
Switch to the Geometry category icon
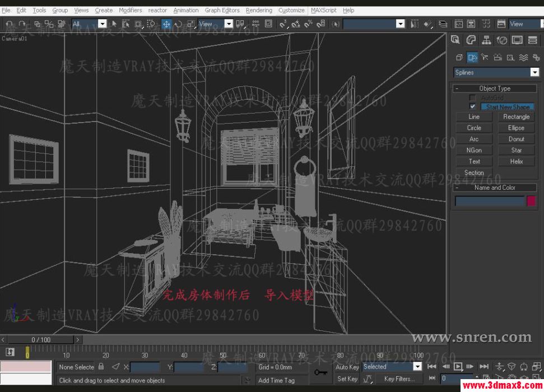[x=459, y=57]
